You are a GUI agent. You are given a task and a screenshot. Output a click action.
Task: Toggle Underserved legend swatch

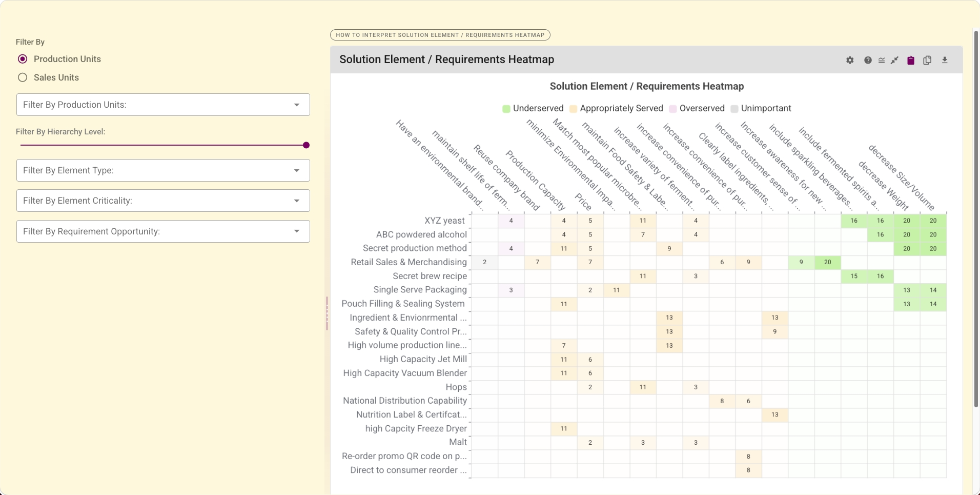click(x=506, y=109)
